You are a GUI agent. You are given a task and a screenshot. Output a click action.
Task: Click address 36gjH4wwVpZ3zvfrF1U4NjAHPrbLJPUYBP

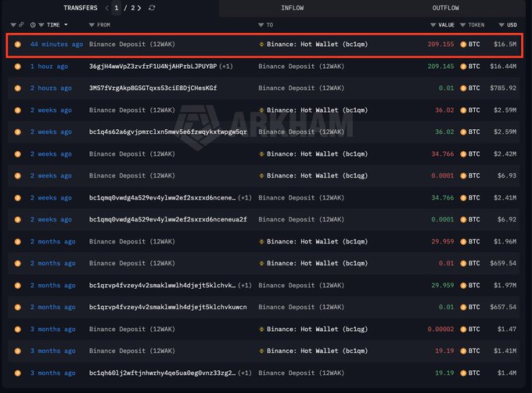coord(153,67)
